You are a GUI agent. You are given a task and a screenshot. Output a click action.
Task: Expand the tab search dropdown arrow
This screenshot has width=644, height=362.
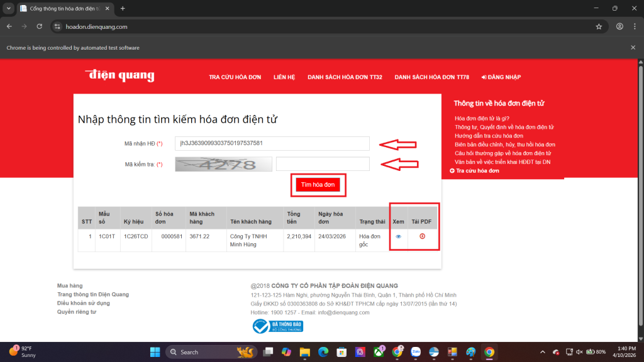click(x=8, y=8)
